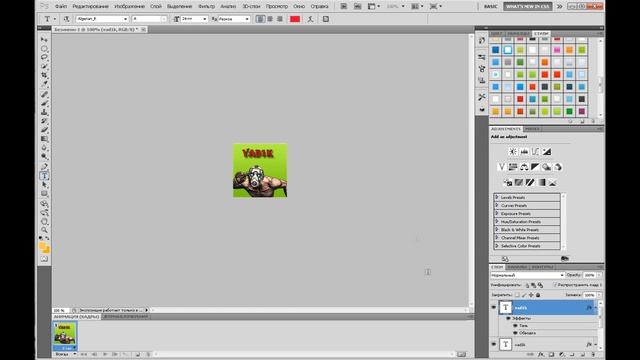Open the Окно menu
640x360 pixels.
coord(299,6)
